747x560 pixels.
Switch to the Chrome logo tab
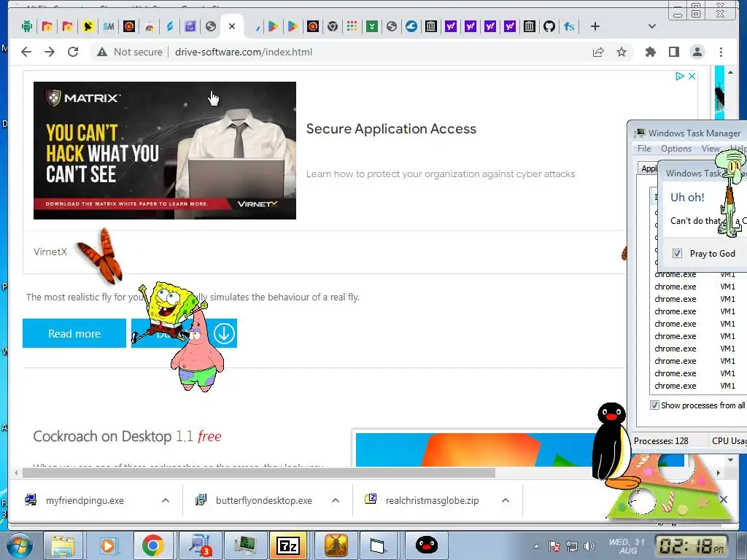[333, 26]
